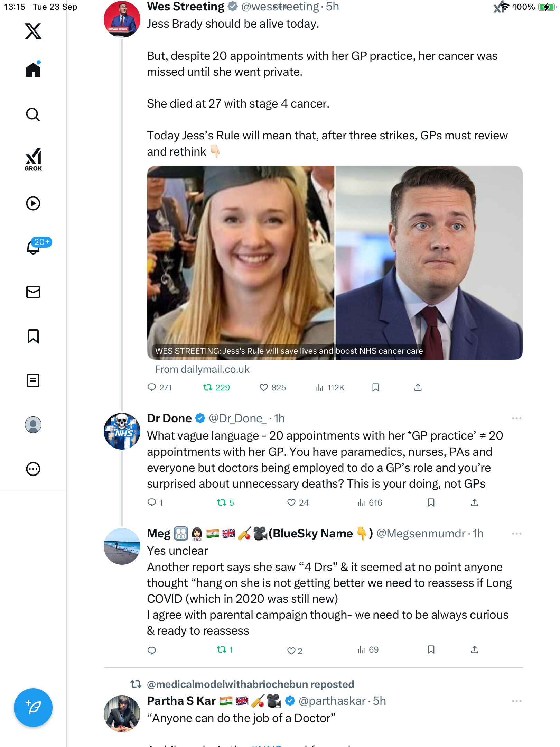This screenshot has width=560, height=747.
Task: Open Messages envelope icon
Action: pos(33,292)
